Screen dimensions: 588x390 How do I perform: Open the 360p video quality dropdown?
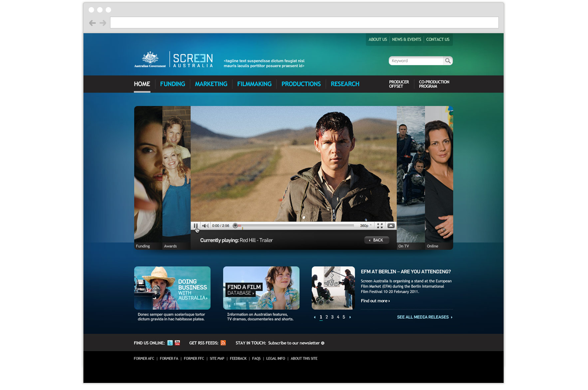coord(366,226)
